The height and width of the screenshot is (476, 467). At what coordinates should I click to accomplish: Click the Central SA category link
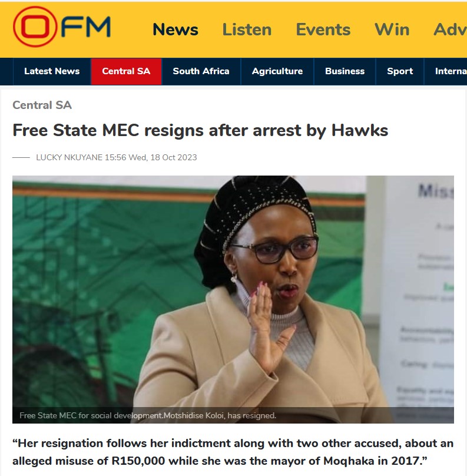(x=42, y=105)
